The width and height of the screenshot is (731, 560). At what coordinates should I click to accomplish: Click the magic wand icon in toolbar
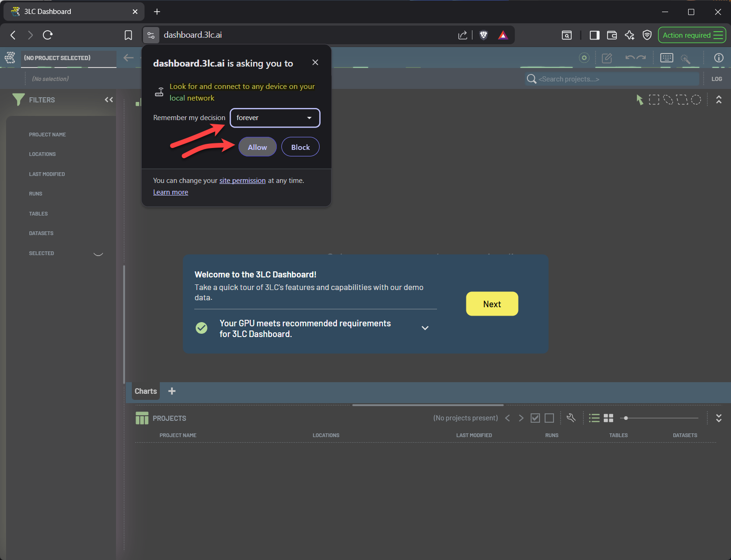(685, 58)
